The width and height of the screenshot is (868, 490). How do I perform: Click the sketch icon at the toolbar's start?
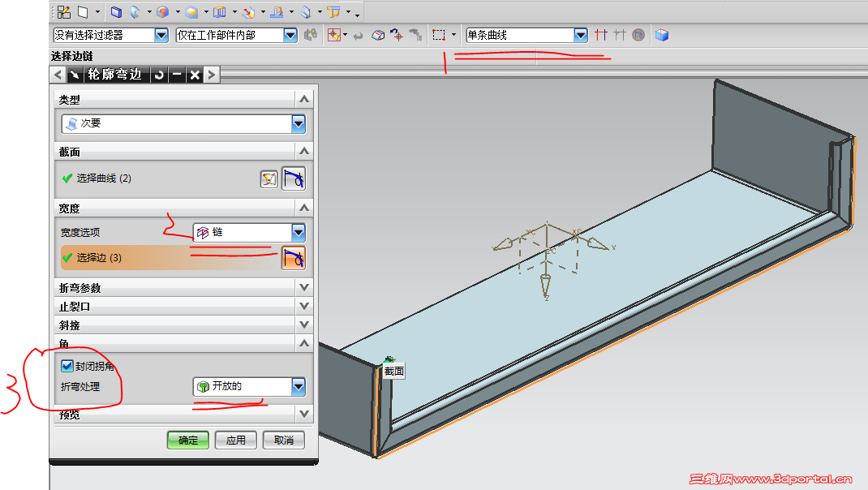click(64, 11)
